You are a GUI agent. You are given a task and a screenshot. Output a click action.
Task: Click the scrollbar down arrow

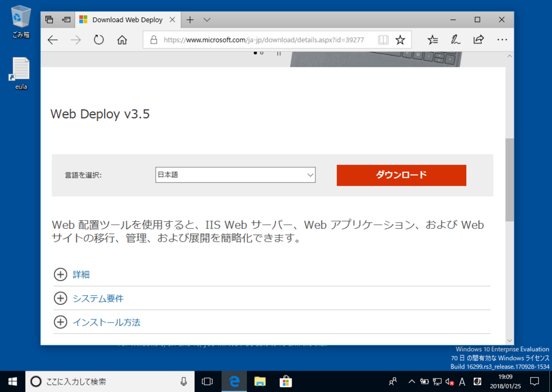(x=509, y=340)
